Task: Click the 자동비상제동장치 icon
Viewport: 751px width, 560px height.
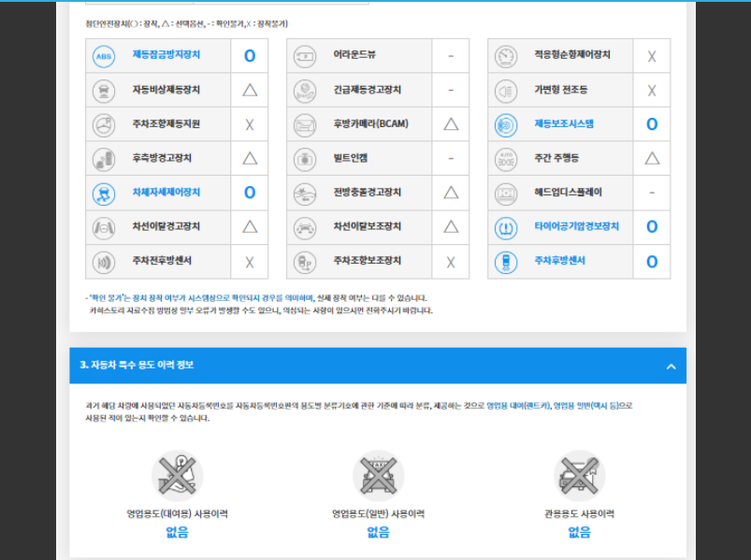Action: pos(104,91)
